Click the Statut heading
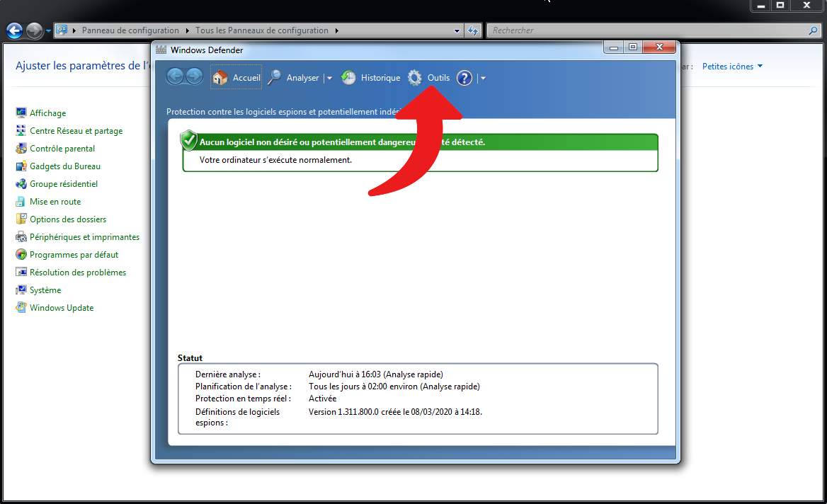The image size is (827, 504). pos(190,358)
